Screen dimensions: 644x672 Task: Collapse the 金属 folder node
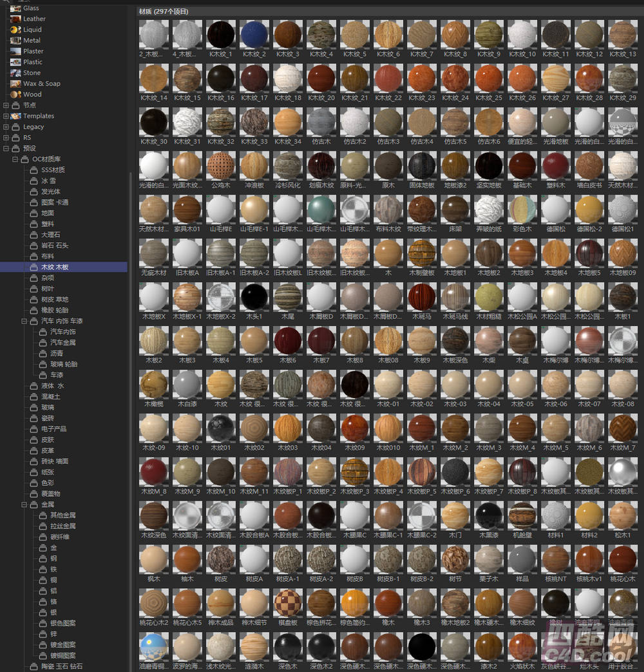coord(24,504)
